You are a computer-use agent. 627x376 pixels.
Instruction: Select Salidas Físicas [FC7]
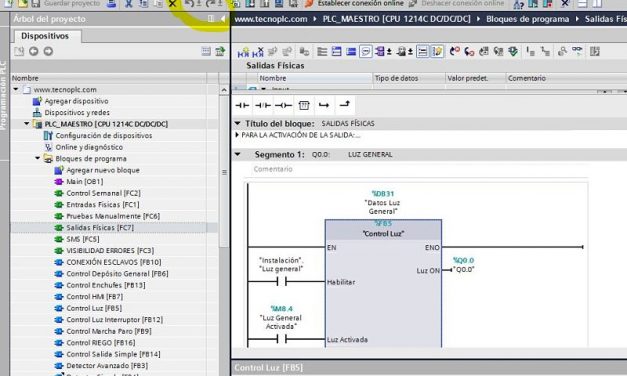coord(100,228)
